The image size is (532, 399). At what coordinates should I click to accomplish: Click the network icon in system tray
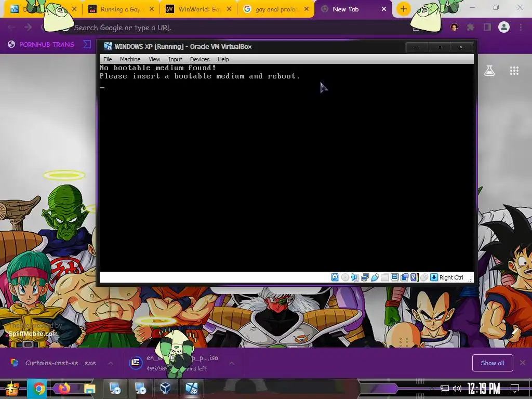(x=445, y=389)
